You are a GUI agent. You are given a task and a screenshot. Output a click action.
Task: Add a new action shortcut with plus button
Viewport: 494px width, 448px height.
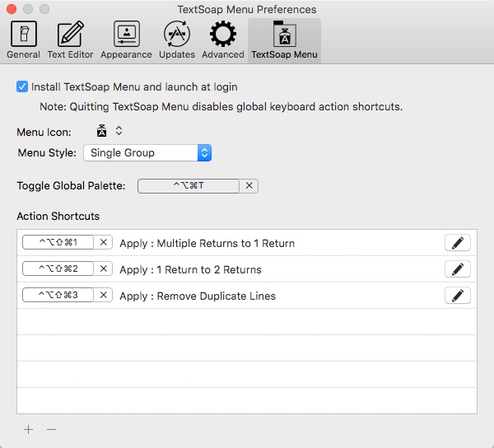click(x=29, y=429)
